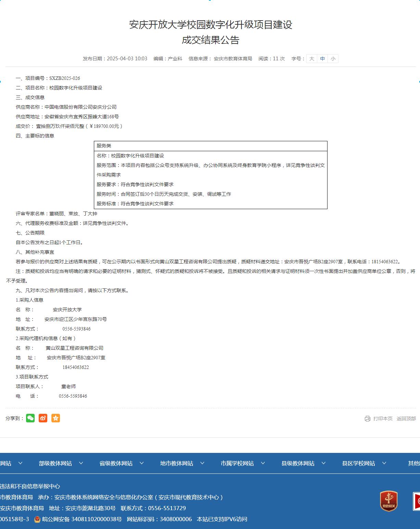The height and width of the screenshot is (529, 420).
Task: Expand 县级教体网站 menu
Action: (303, 464)
